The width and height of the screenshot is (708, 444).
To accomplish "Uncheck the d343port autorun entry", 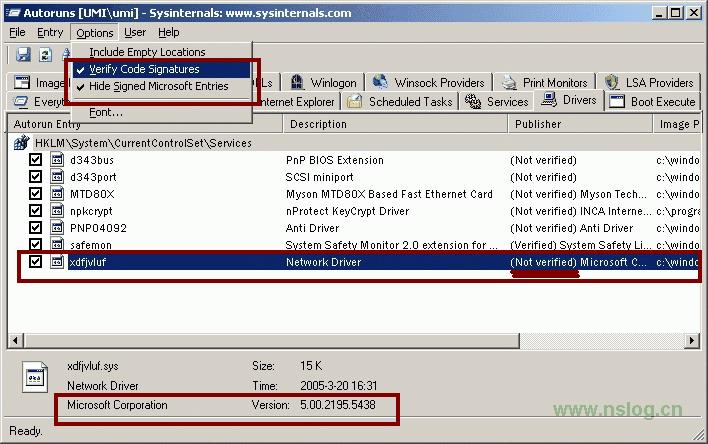I will [x=35, y=177].
